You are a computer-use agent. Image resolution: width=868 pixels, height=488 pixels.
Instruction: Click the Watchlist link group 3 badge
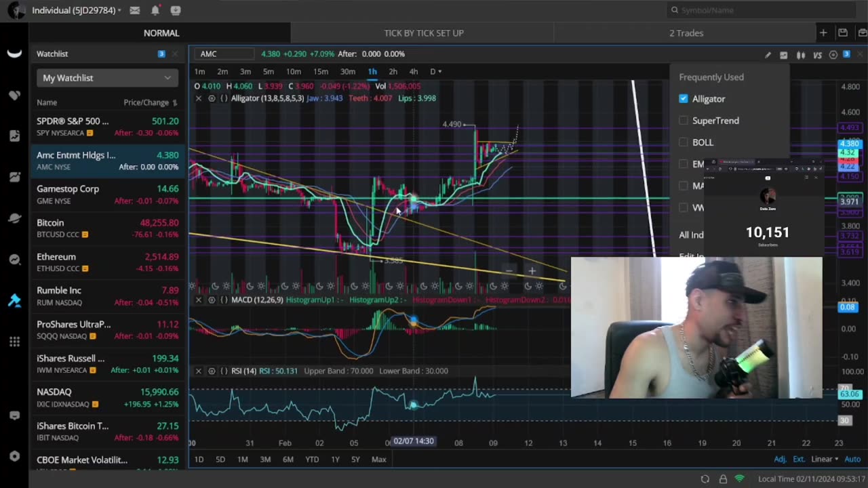click(x=161, y=54)
